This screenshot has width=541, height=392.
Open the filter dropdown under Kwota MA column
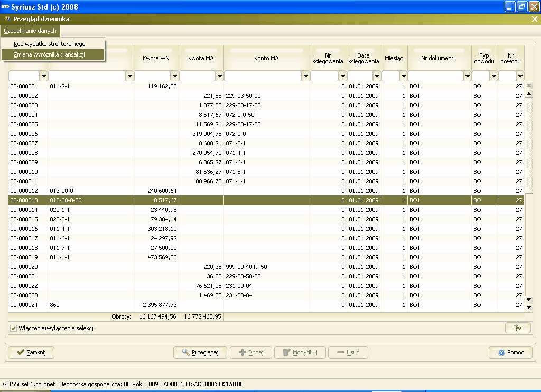click(219, 76)
